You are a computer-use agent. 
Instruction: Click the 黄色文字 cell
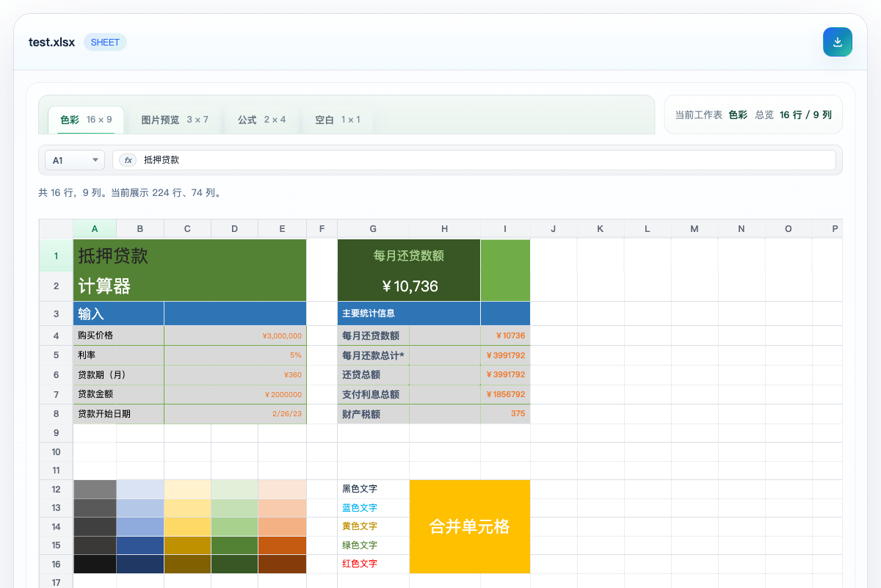pos(373,526)
